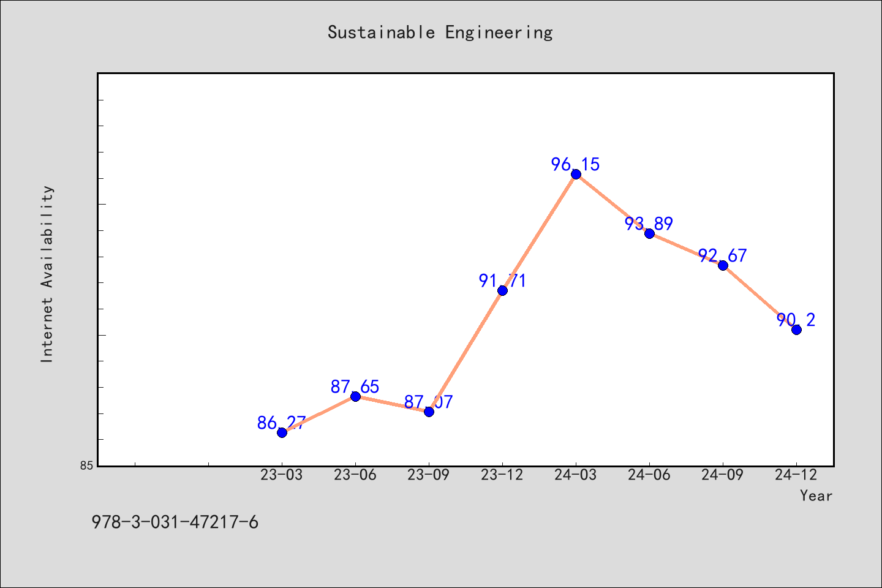The image size is (882, 588).
Task: Select the 90.2 data point at 24-12
Action: (x=796, y=330)
